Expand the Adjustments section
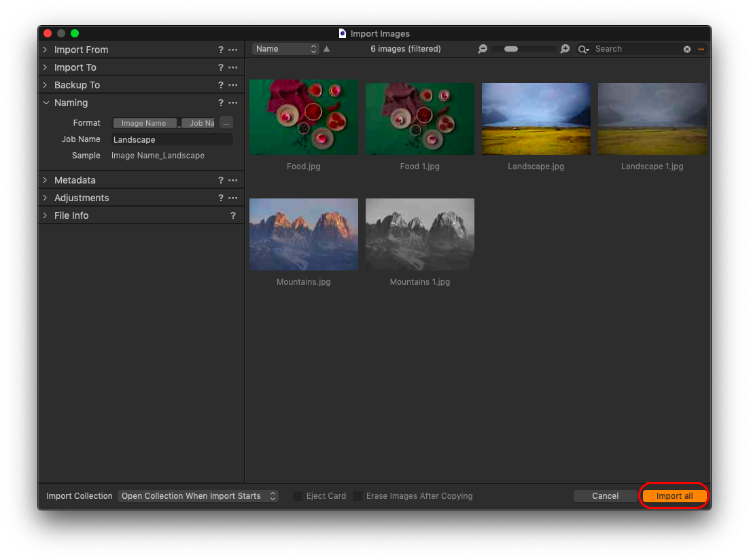This screenshot has height=560, width=749. (x=46, y=198)
